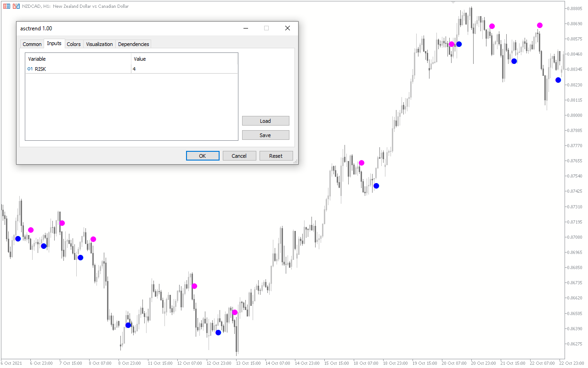Click the 0.88690 price label
Image resolution: width=588 pixels, height=368 pixels.
(x=576, y=23)
